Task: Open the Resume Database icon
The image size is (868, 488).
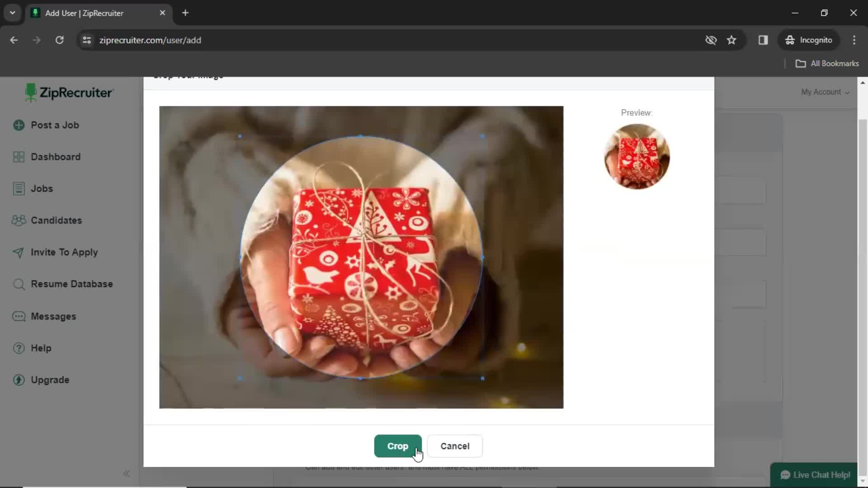Action: [x=19, y=284]
